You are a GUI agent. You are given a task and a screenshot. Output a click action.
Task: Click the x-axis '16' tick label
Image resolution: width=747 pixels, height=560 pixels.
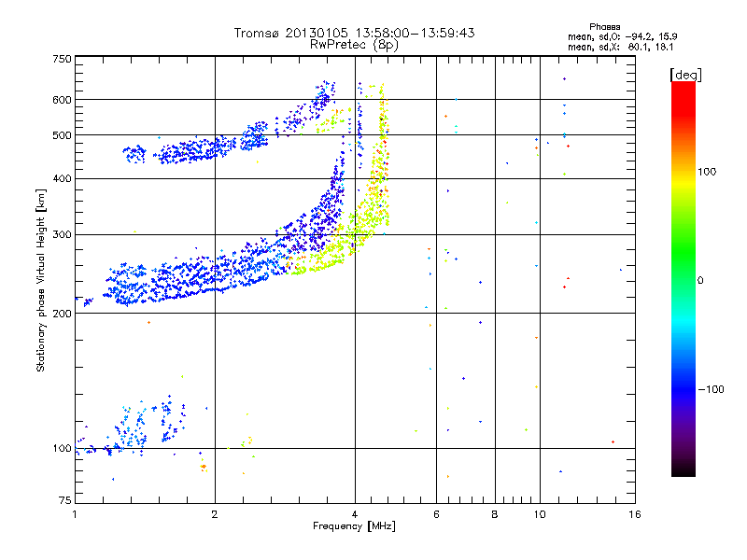pyautogui.click(x=635, y=514)
